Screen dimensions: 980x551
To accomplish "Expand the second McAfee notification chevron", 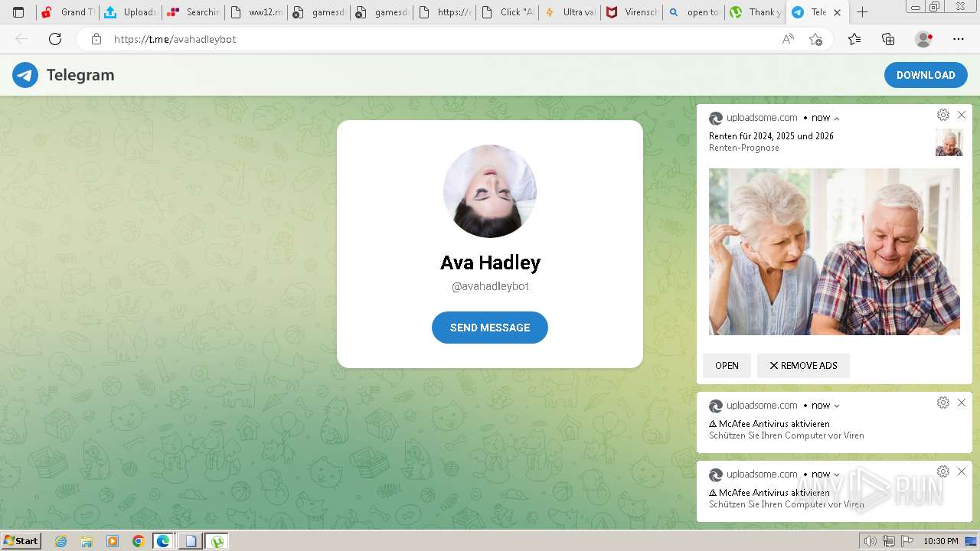I will click(x=837, y=474).
